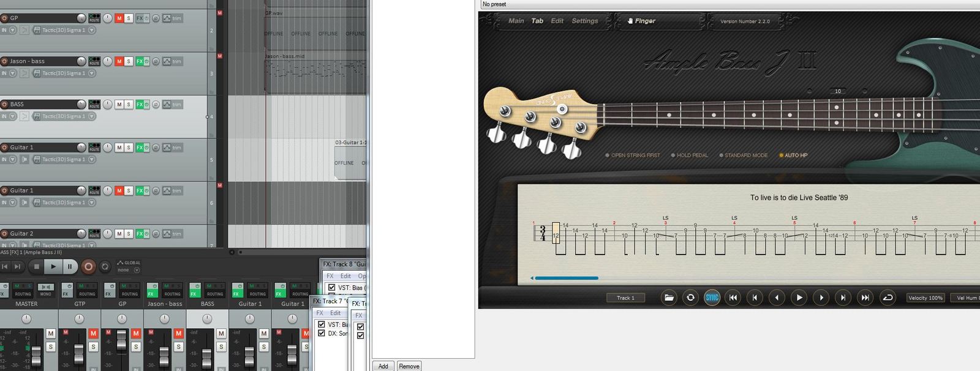The height and width of the screenshot is (371, 980).
Task: Step forward one note in tab player
Action: (x=821, y=298)
